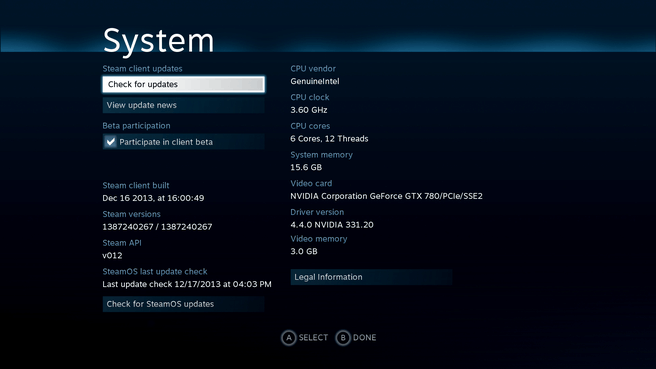Click the CPU clock label
656x369 pixels.
310,97
